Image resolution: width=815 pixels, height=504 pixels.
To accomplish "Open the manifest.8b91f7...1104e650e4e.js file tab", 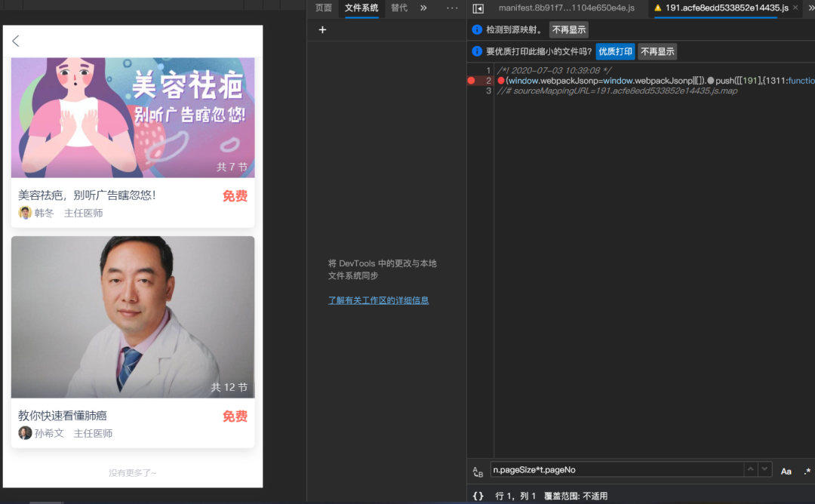I will point(567,8).
